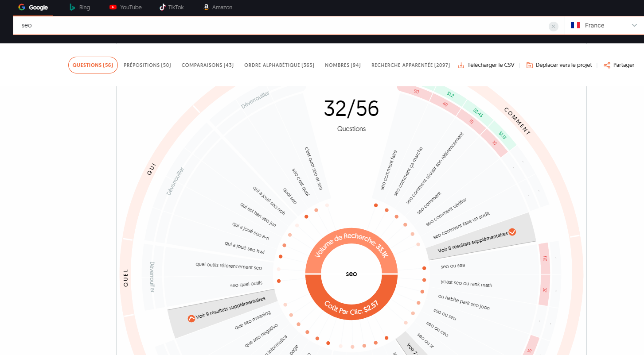This screenshot has width=644, height=355.
Task: Click the query "que seo meaning"
Action: click(x=253, y=320)
